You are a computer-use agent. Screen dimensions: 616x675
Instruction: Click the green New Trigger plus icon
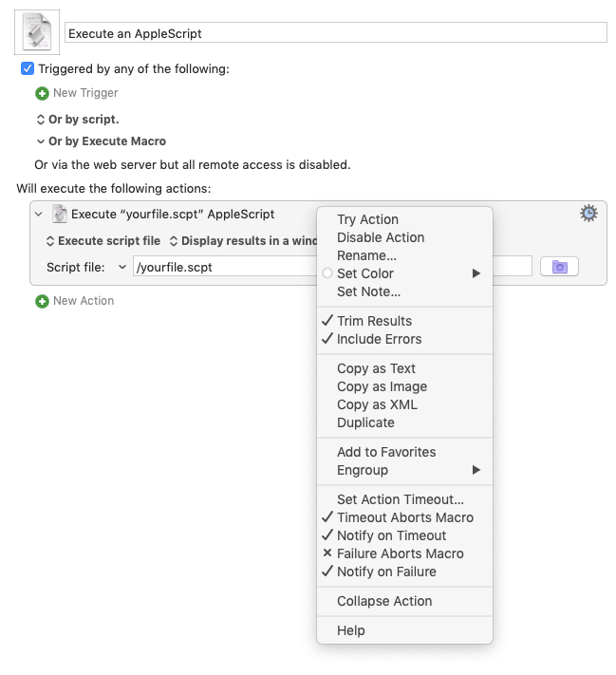(42, 93)
